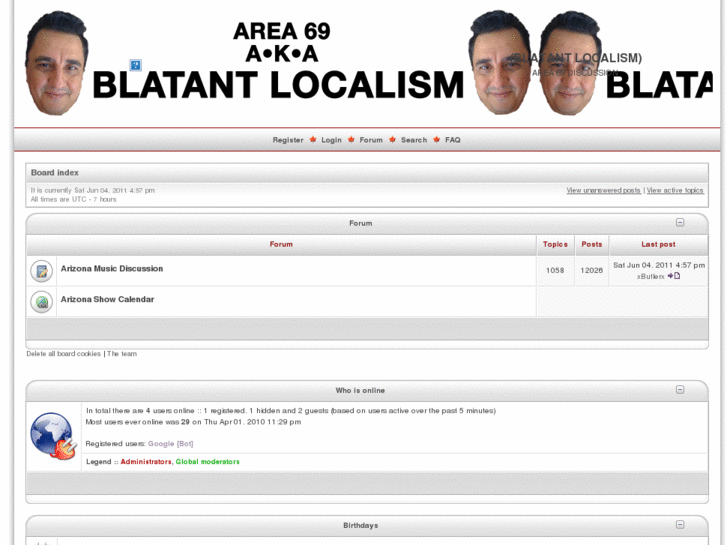Collapse the Forum section
The height and width of the screenshot is (545, 727).
[x=680, y=223]
